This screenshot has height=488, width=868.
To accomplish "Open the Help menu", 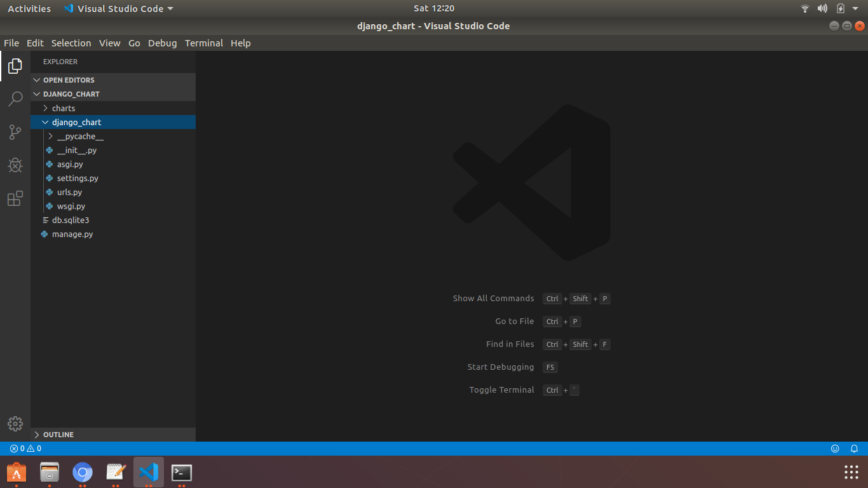I will (x=241, y=43).
